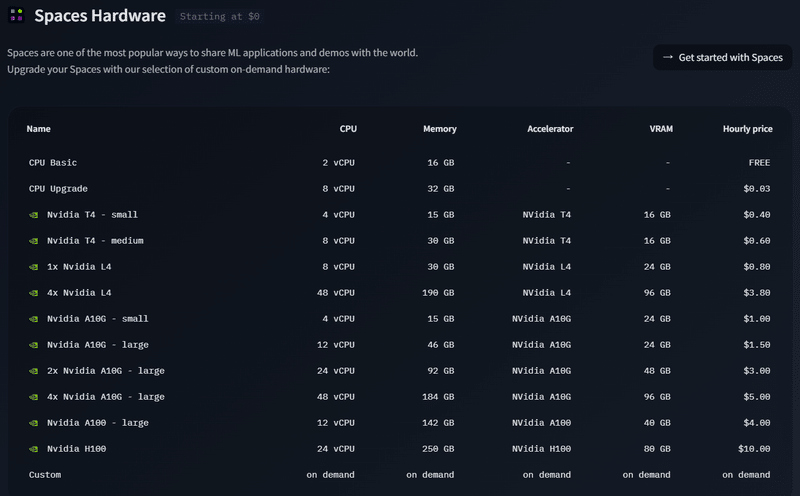Click the Spaces Hardware logo icon

pos(16,16)
